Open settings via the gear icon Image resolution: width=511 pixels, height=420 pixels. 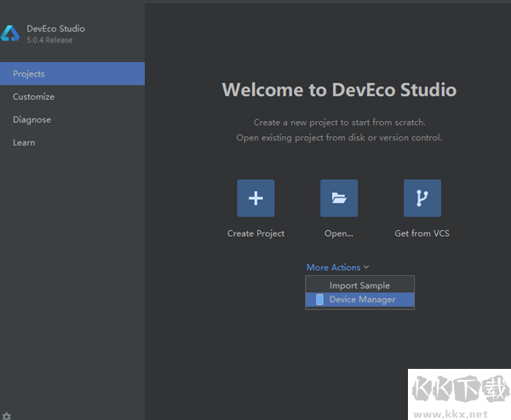tap(7, 417)
